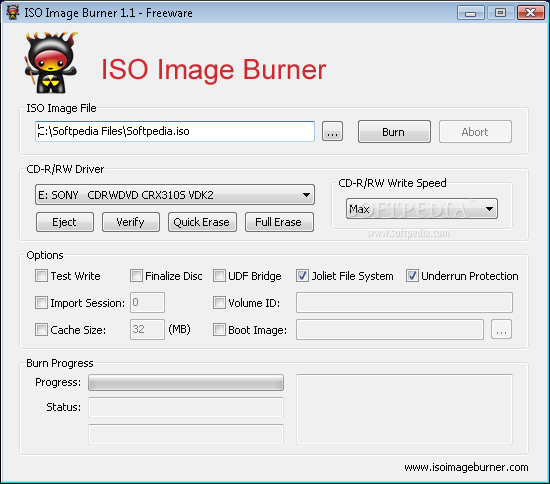Click the Verify button

[x=130, y=222]
